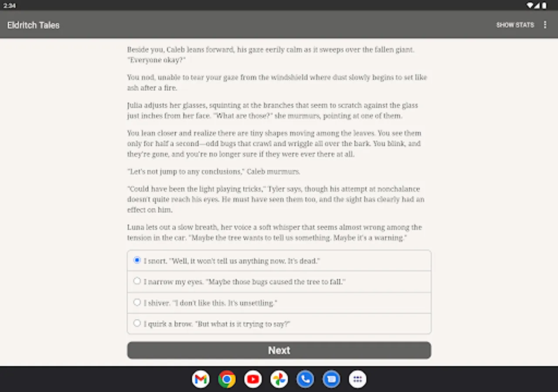Open the Messages app from the taskbar
Image resolution: width=558 pixels, height=392 pixels.
click(x=331, y=379)
